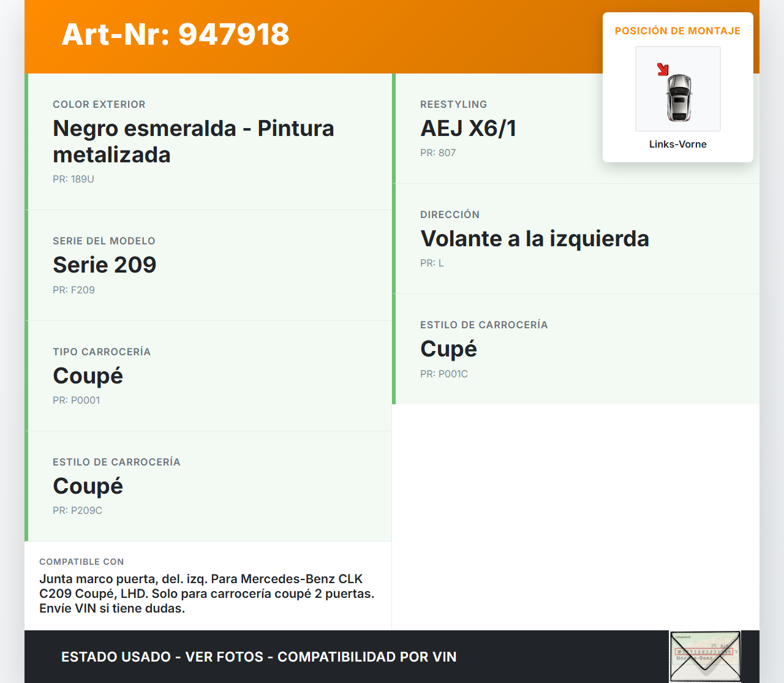
Task: Select the Coupé value above PR: P209C
Action: 88,486
